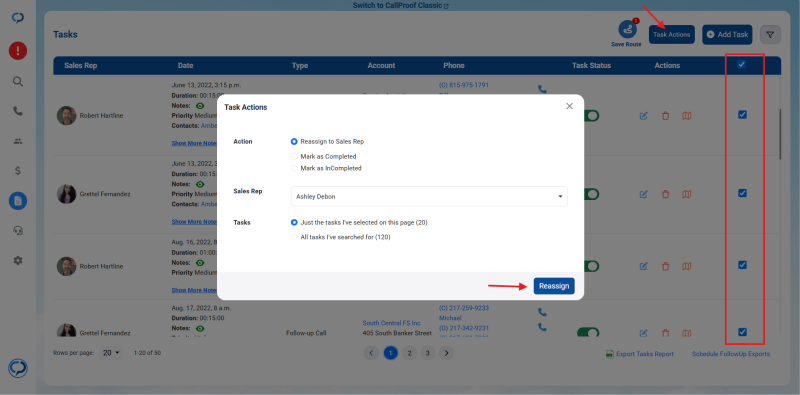The height and width of the screenshot is (395, 800).
Task: Click the Add Task button
Action: [x=728, y=35]
